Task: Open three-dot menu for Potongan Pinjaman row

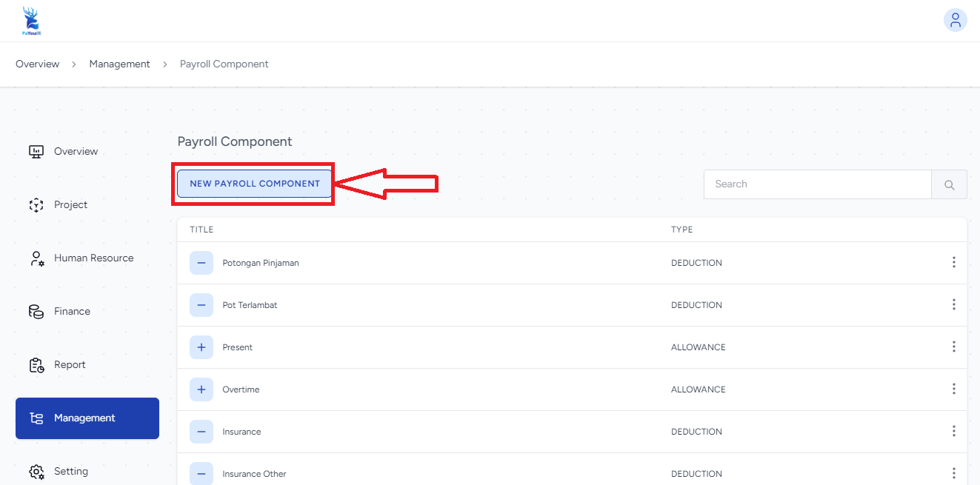Action: (953, 263)
